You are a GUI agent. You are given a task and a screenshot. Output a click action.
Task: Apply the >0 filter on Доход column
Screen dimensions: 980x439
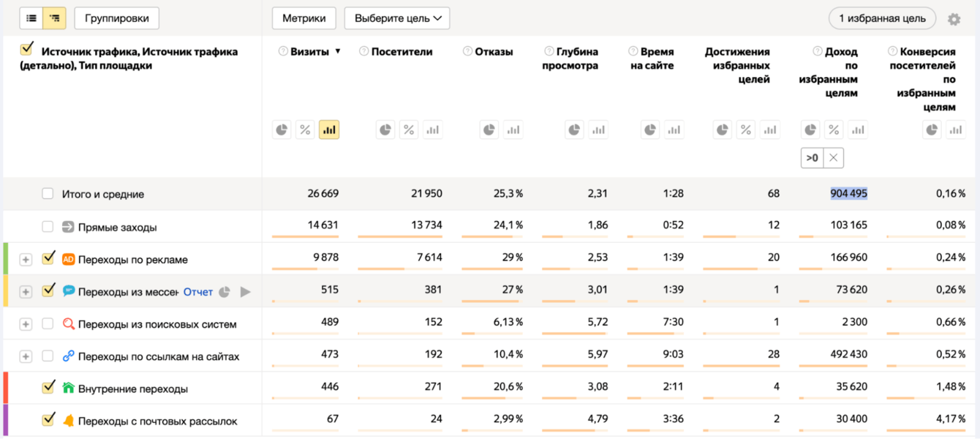812,157
